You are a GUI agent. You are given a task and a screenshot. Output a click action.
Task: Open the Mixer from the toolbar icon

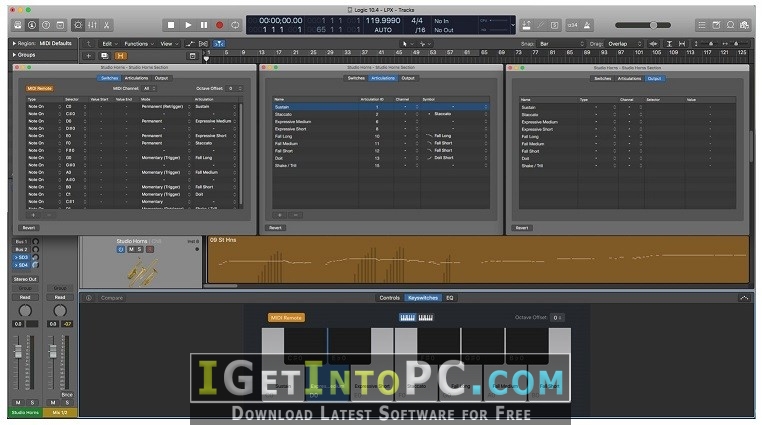(x=92, y=25)
